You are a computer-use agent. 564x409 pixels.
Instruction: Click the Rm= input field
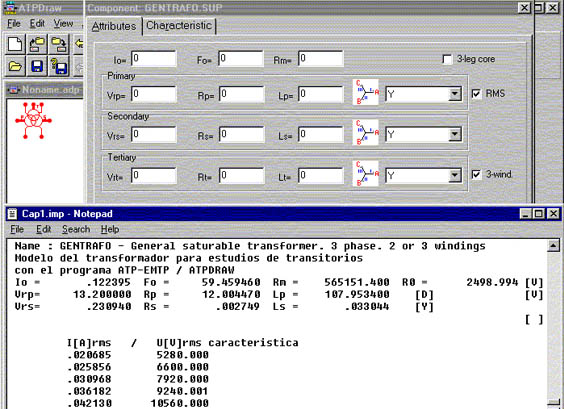(x=321, y=59)
